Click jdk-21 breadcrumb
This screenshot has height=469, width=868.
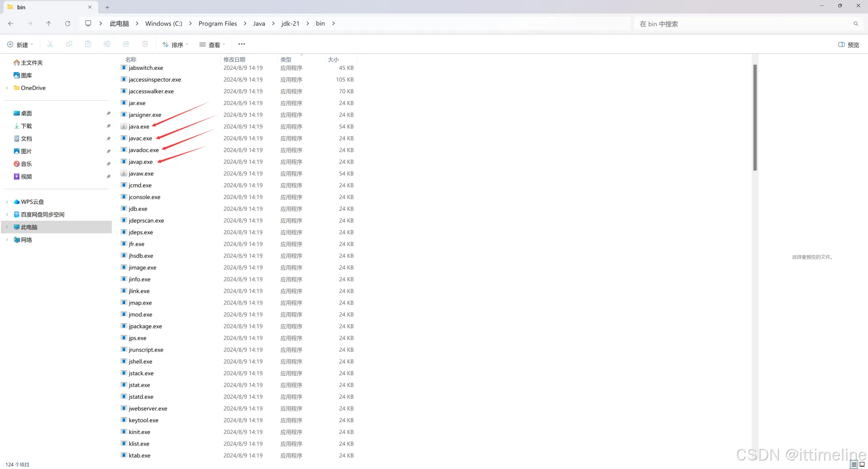[x=290, y=23]
